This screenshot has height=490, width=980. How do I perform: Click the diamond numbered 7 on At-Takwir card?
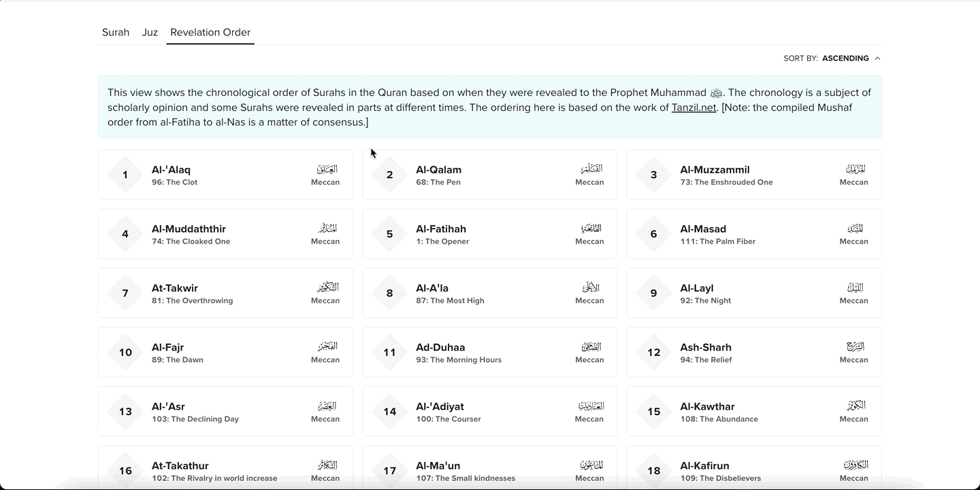[x=125, y=293]
